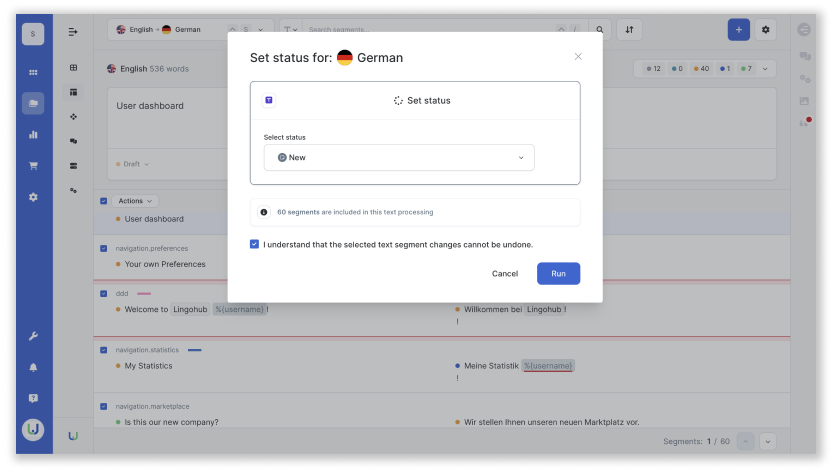The image size is (832, 470).
Task: Open the grid view icon in secondary sidebar
Action: pos(73,67)
